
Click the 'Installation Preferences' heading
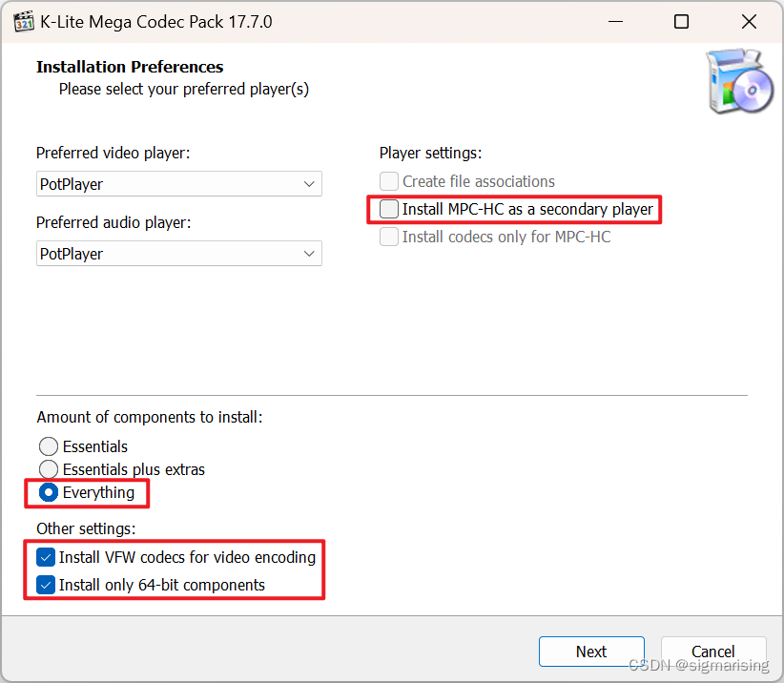point(130,67)
